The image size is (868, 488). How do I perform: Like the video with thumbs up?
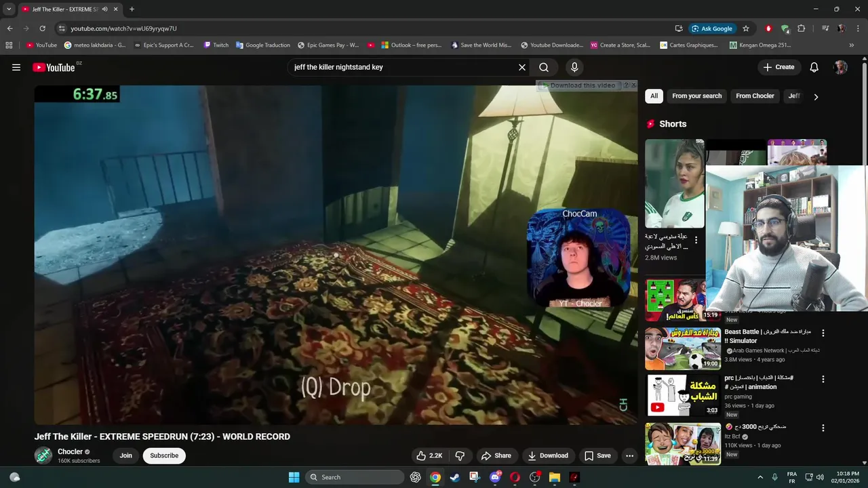429,455
